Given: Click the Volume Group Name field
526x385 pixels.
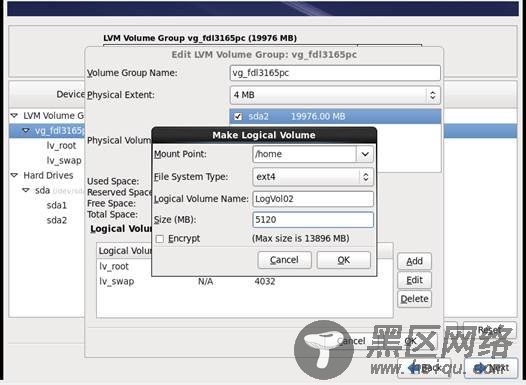Looking at the screenshot, I should coord(335,73).
